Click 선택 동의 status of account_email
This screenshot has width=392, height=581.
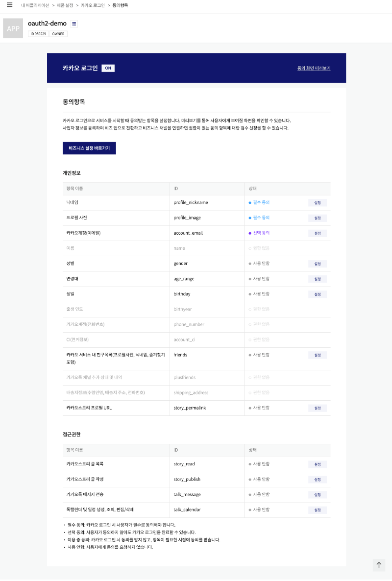click(x=259, y=233)
